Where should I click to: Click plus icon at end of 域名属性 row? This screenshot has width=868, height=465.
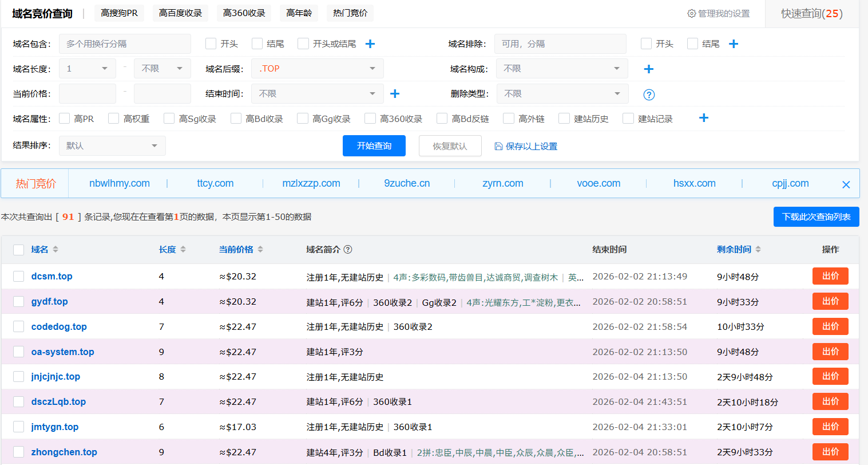coord(704,118)
